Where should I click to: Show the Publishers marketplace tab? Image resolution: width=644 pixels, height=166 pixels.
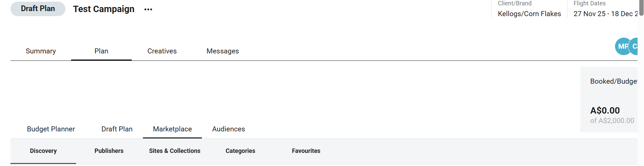pos(109,151)
